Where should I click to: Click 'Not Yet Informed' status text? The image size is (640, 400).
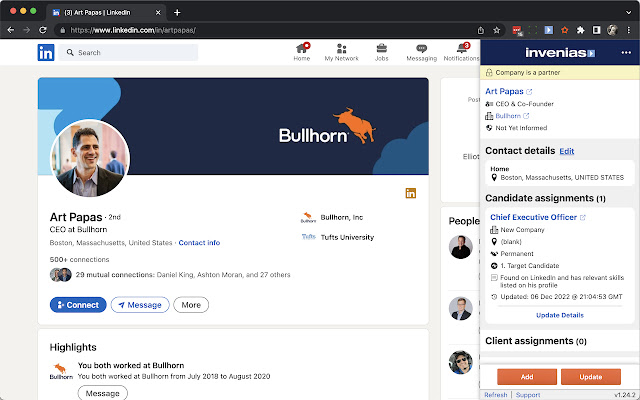tap(521, 128)
